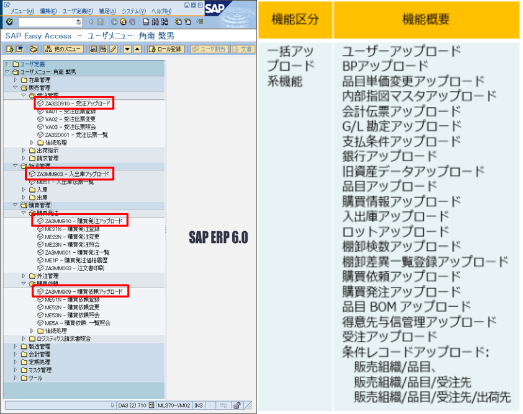Click the lock icon in the status bar
Image resolution: width=523 pixels, height=414 pixels.
point(237,405)
